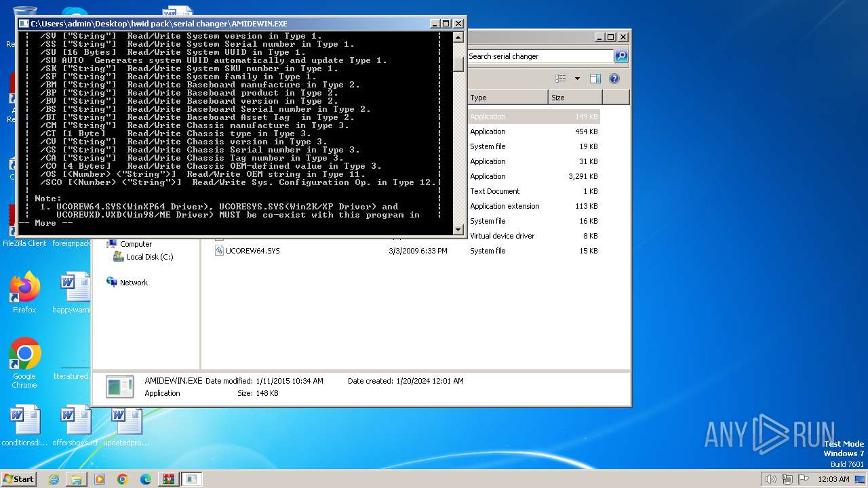Image resolution: width=868 pixels, height=488 pixels.
Task: Open the offersboys.rtf desktop file
Action: coord(75,426)
